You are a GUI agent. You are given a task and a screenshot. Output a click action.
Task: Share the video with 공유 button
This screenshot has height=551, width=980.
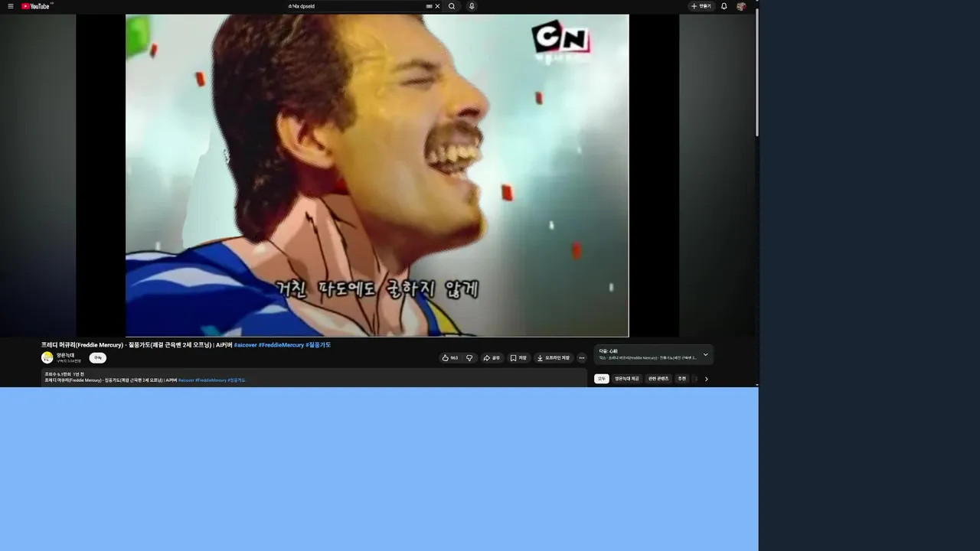coord(492,357)
